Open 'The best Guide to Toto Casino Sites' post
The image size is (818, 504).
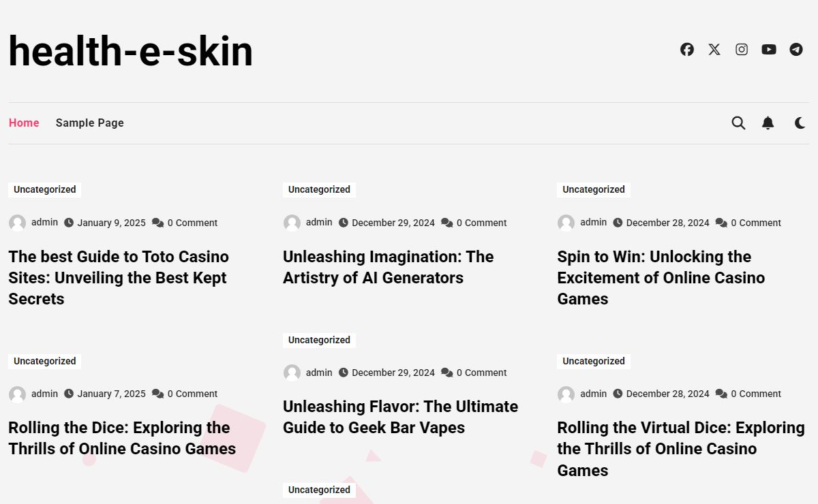coord(119,278)
